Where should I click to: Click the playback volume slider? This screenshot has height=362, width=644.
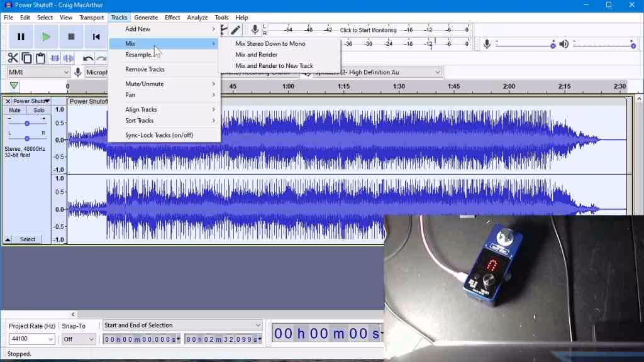(x=604, y=45)
